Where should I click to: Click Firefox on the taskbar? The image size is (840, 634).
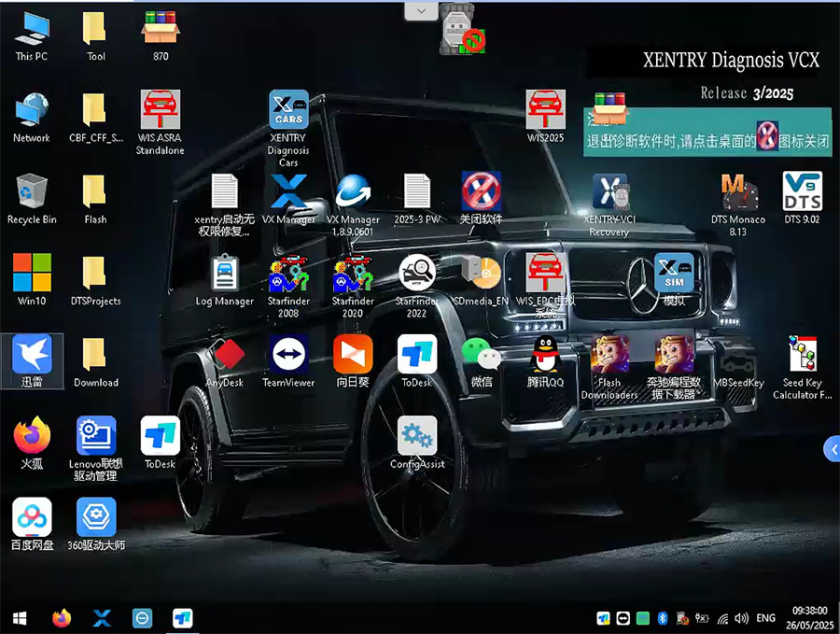click(62, 618)
